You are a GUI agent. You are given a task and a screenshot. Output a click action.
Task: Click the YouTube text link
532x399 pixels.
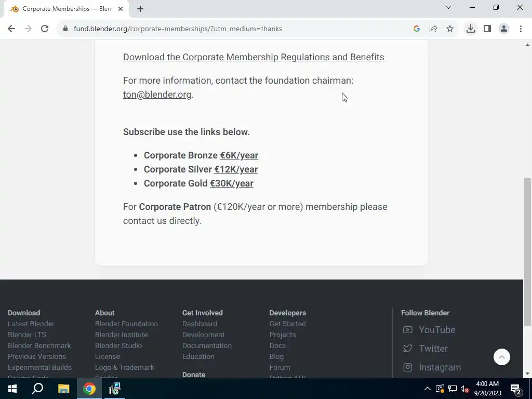(x=437, y=330)
